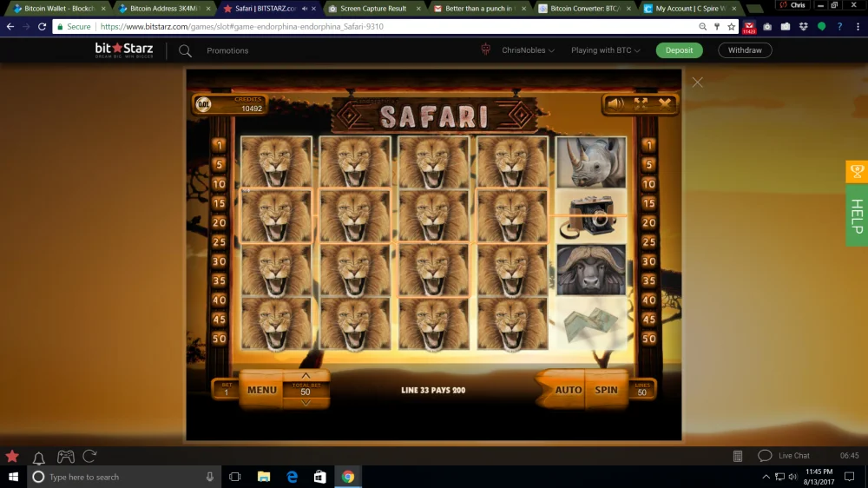Image resolution: width=868 pixels, height=488 pixels.
Task: Mute the Safari slot game sound
Action: [x=615, y=103]
